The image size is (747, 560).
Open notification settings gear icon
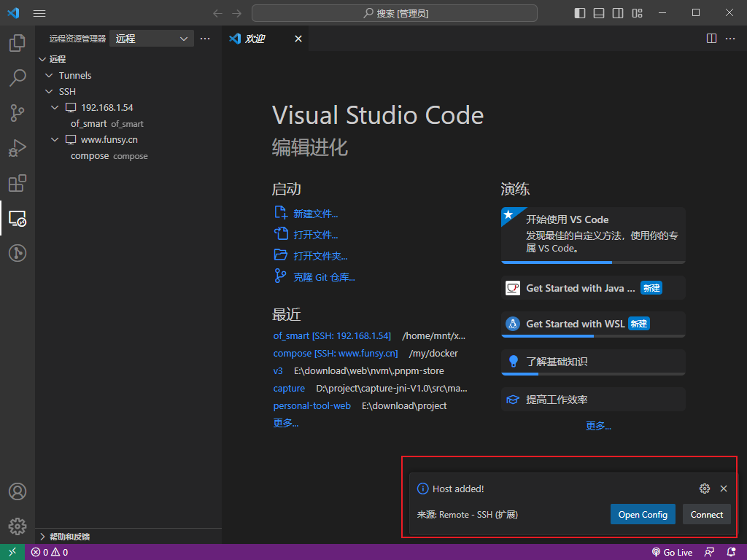coord(705,489)
